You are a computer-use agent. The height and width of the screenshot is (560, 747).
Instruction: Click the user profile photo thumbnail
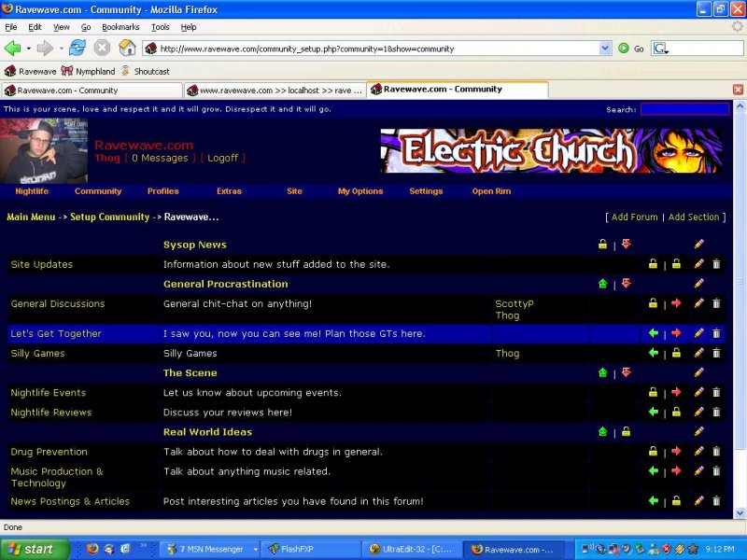(x=44, y=151)
